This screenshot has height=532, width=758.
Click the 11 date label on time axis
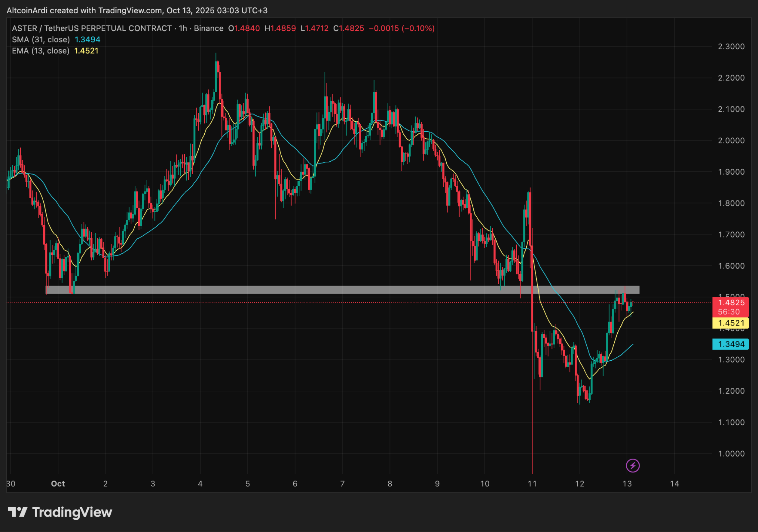point(532,484)
